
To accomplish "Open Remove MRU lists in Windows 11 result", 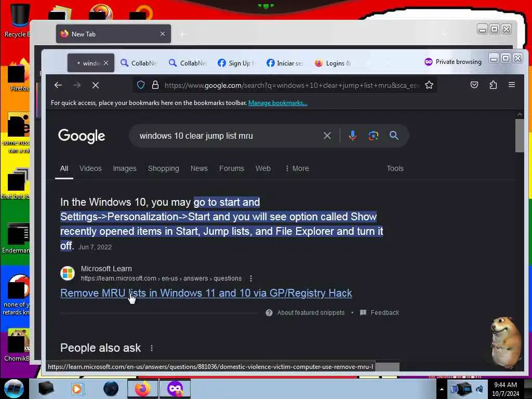I will click(x=206, y=293).
